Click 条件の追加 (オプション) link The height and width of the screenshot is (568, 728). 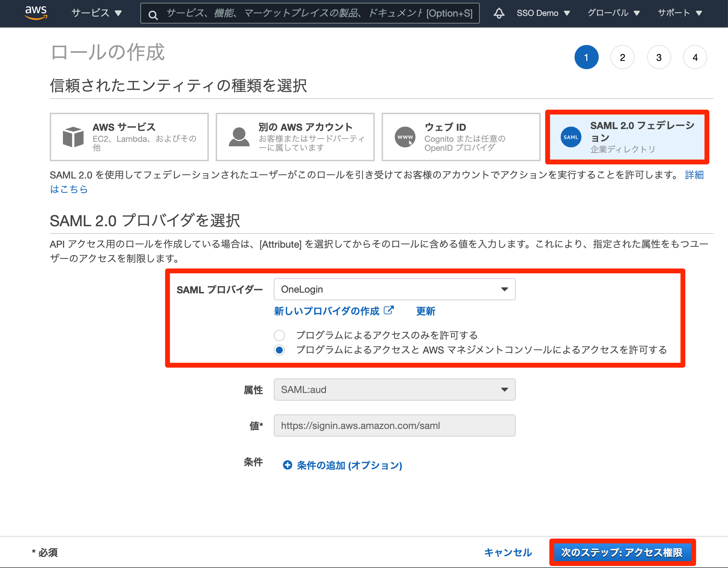pyautogui.click(x=349, y=465)
